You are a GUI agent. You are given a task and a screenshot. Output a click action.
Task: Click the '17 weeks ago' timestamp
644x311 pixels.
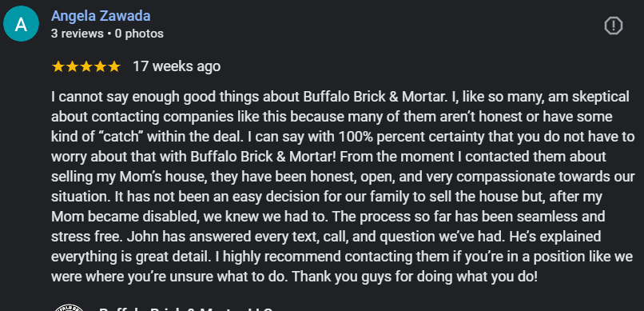tap(177, 66)
